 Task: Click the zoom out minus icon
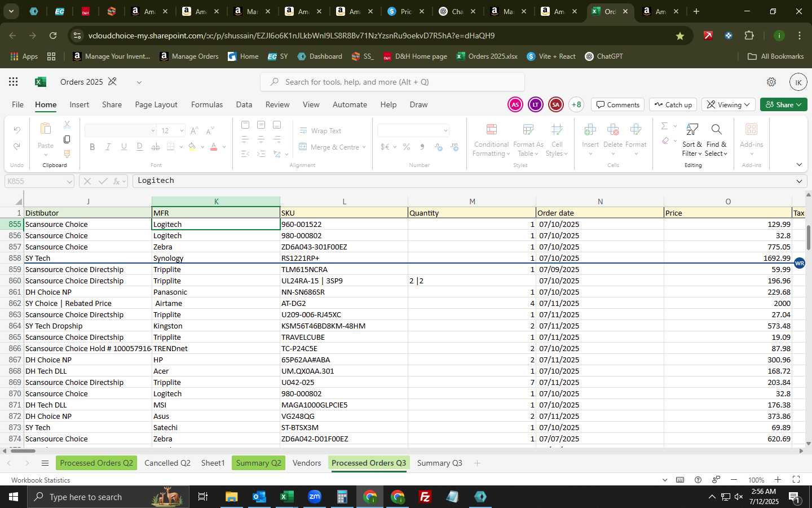734,480
